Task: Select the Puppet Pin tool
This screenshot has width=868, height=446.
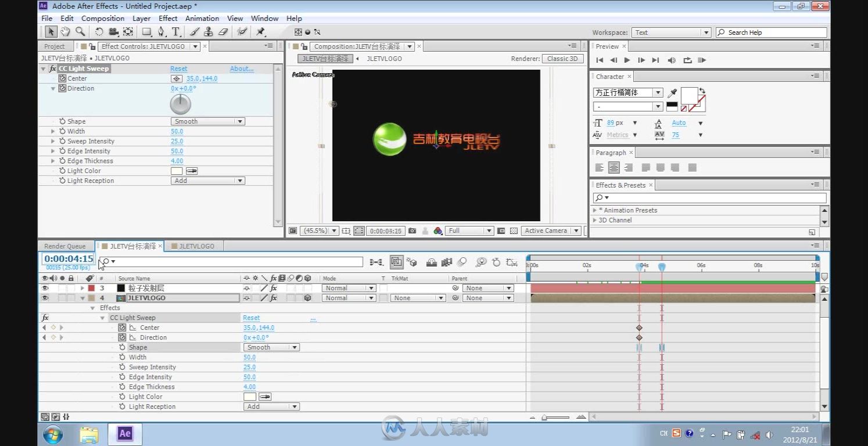Action: [x=260, y=32]
